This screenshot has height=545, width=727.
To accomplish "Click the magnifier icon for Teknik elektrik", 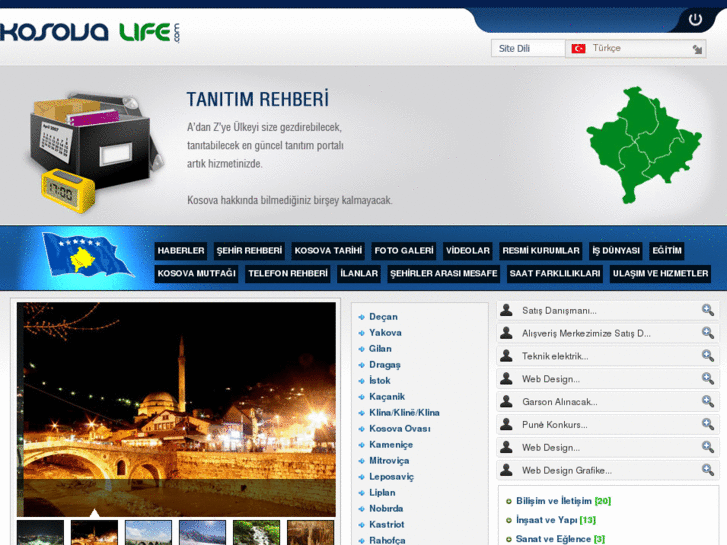I will pos(708,355).
